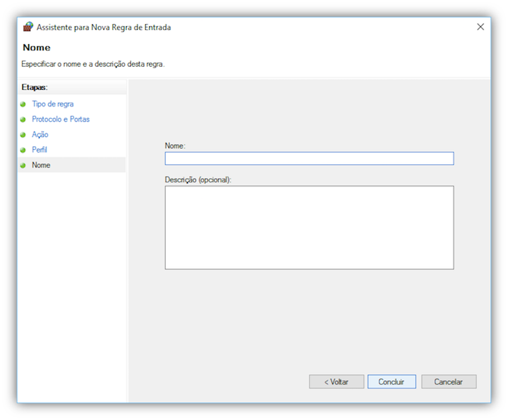Click the firewall wizard icon in title bar

coord(28,27)
